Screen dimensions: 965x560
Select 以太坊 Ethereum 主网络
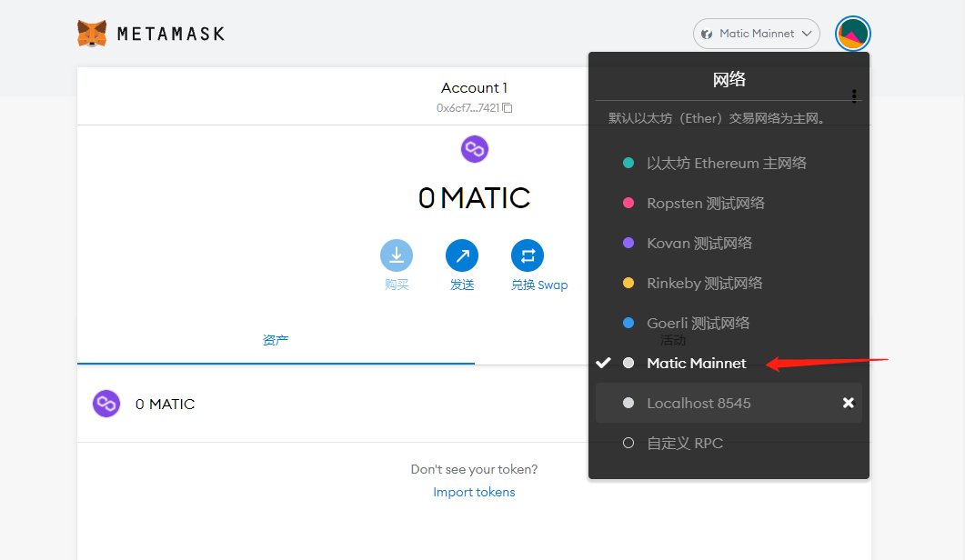(x=726, y=164)
